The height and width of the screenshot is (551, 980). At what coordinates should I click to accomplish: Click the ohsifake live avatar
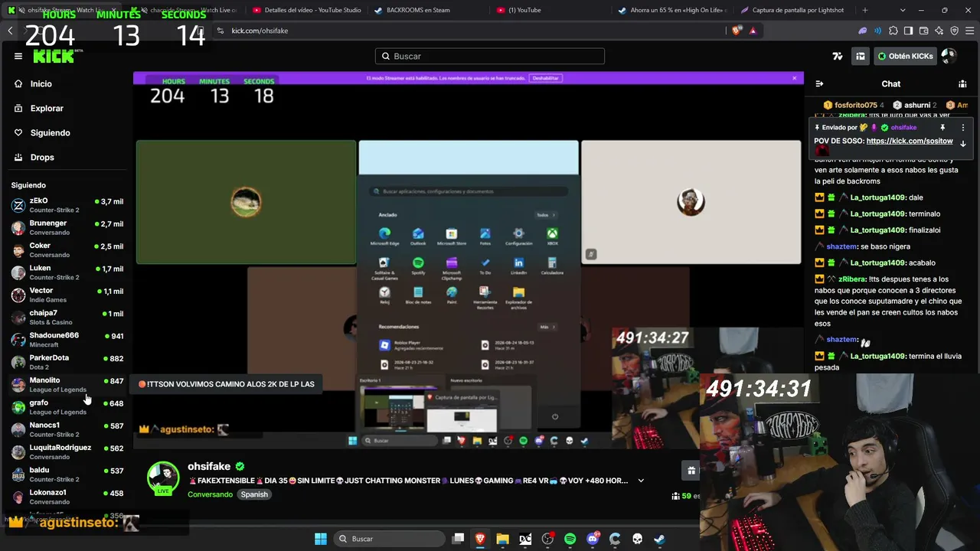pyautogui.click(x=163, y=478)
